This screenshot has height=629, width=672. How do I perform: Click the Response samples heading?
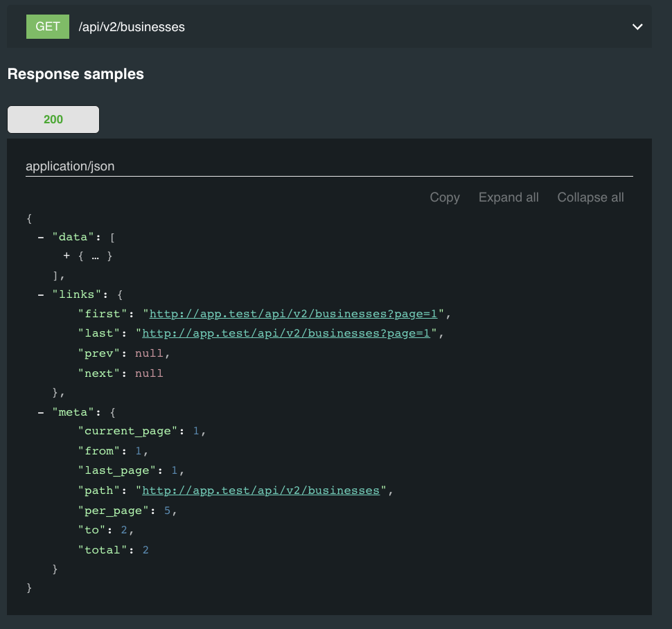[76, 74]
